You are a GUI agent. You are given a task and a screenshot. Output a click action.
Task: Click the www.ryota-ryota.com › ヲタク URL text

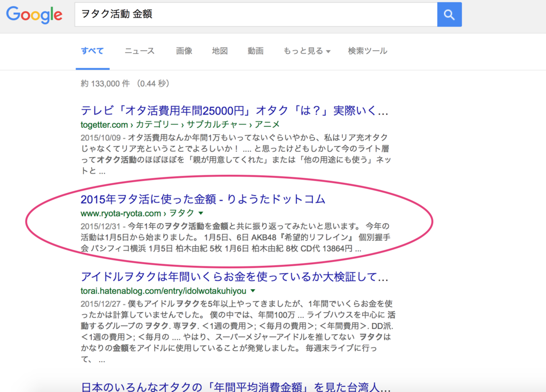pos(137,213)
